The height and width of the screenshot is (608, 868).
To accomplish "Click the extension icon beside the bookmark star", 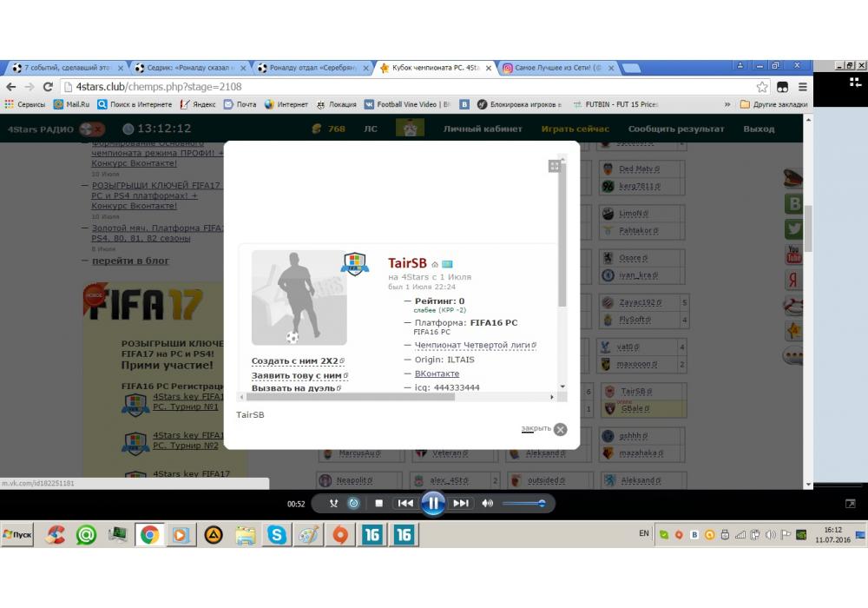I will 782,87.
